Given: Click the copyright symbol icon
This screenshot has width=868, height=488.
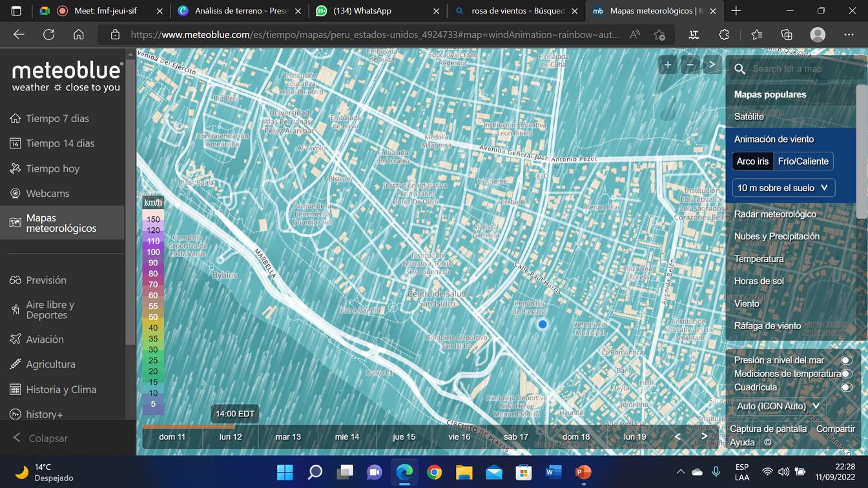Looking at the screenshot, I should [768, 442].
